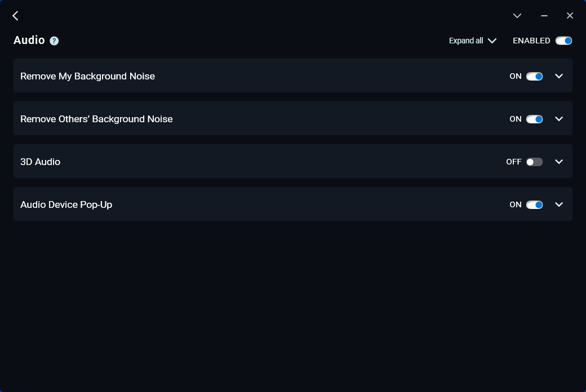This screenshot has height=392, width=586.
Task: Turn off Remove Others' Background Noise toggle
Action: (x=534, y=119)
